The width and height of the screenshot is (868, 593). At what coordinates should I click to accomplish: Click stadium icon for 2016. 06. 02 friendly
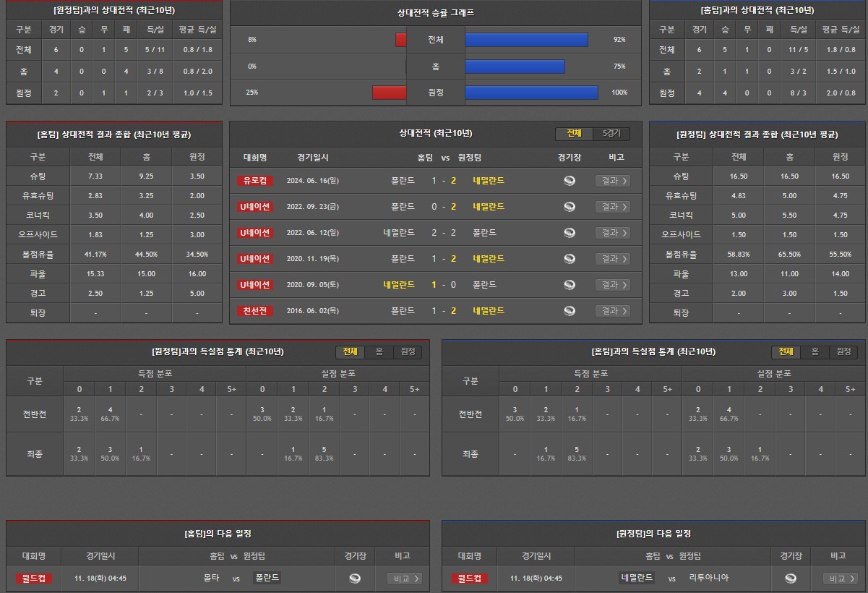(x=570, y=311)
